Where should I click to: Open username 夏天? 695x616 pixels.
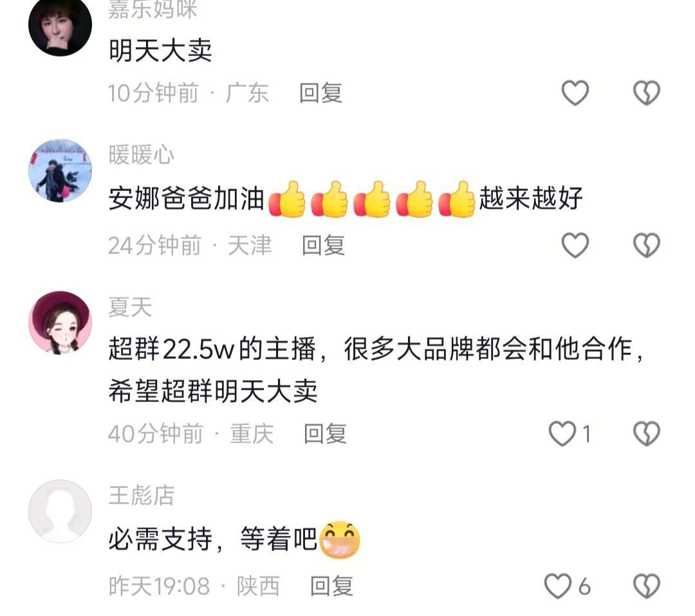tap(130, 307)
